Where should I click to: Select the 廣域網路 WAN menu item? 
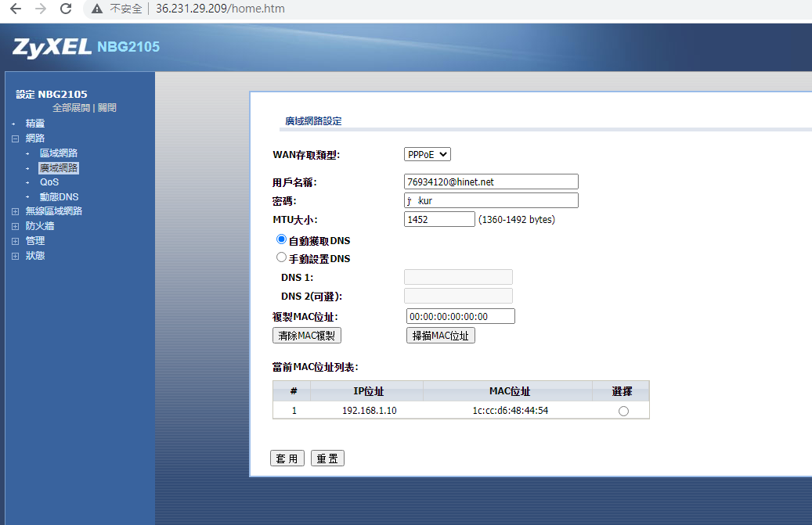tap(59, 168)
